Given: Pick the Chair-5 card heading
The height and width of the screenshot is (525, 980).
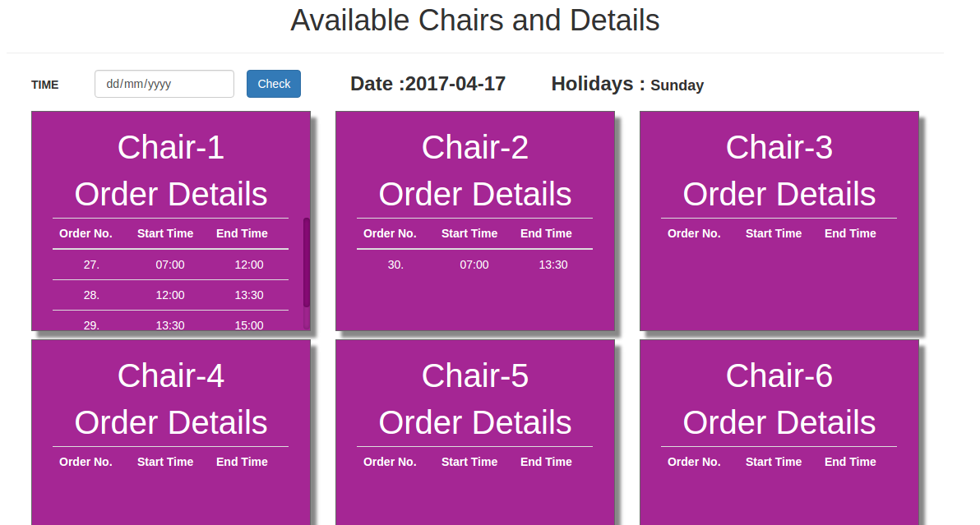Looking at the screenshot, I should tap(475, 376).
